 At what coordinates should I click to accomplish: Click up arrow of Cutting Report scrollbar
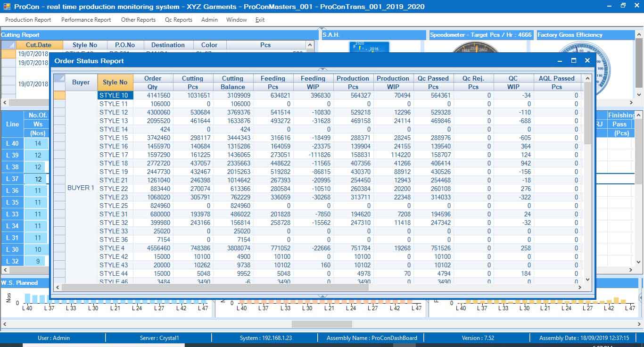[310, 45]
